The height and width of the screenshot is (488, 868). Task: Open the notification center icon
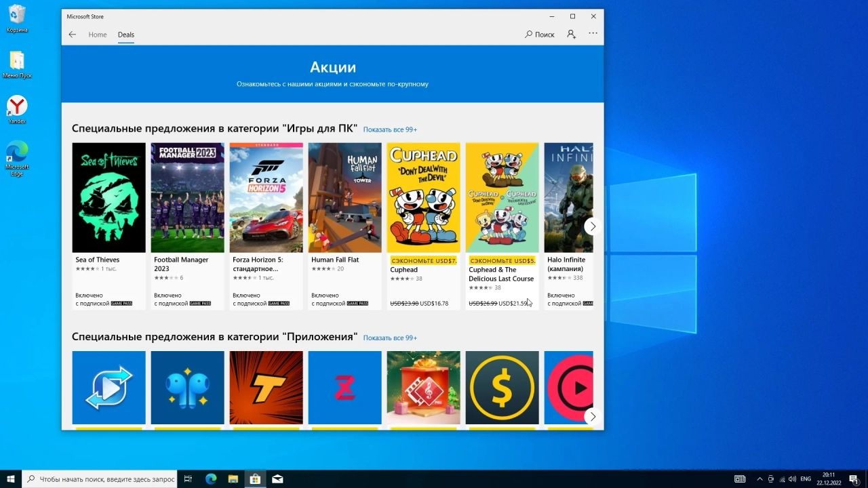(853, 479)
